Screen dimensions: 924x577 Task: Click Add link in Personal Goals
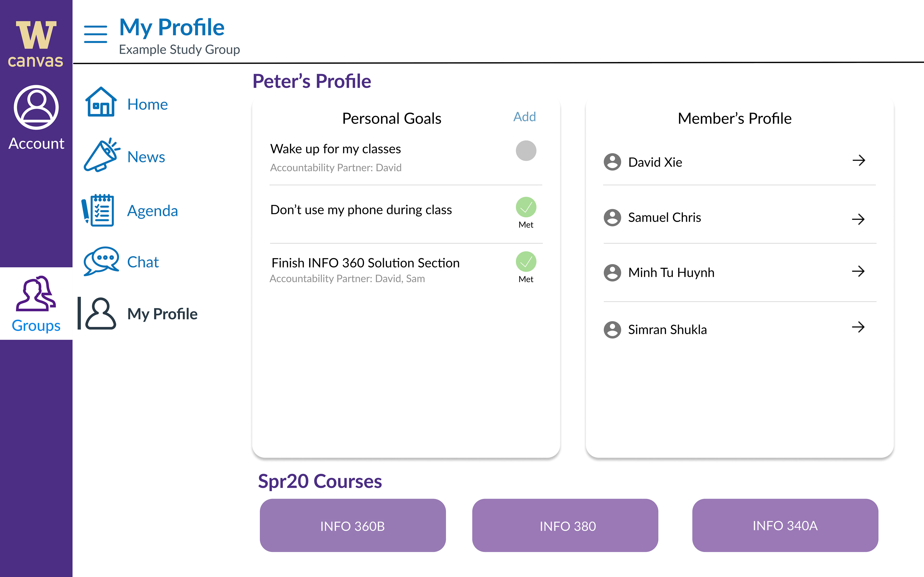coord(525,117)
